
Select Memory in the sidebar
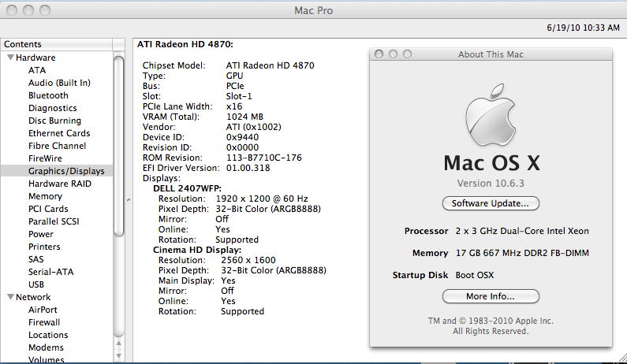[x=45, y=196]
